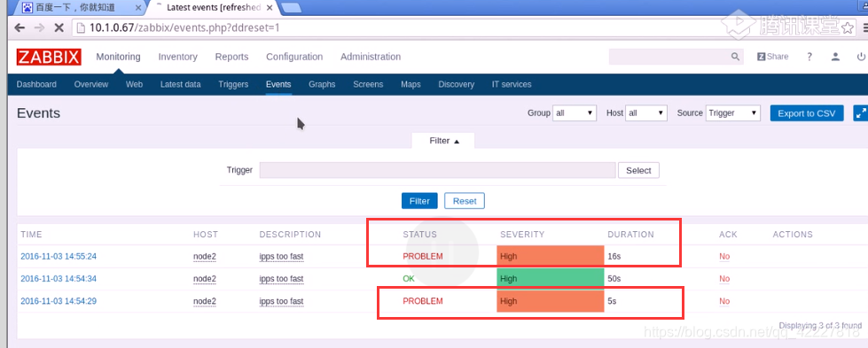Collapse the Filter panel tab
Viewport: 868px width, 348px height.
coord(444,141)
